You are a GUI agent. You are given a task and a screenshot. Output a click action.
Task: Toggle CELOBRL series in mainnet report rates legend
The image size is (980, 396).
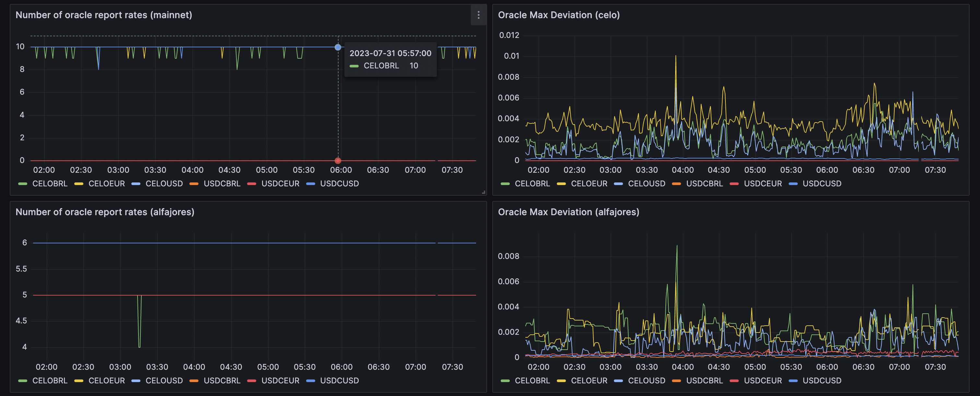pyautogui.click(x=50, y=183)
